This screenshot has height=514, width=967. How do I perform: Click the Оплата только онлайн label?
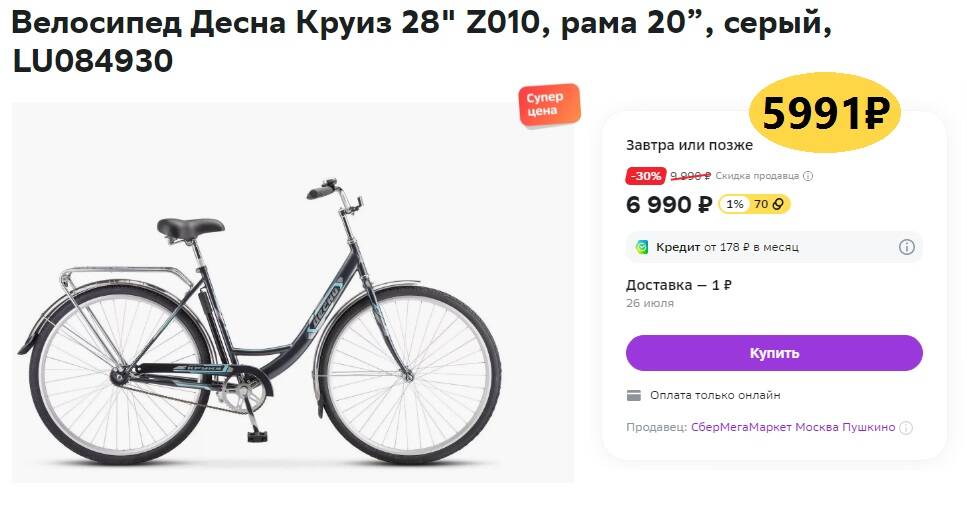715,395
